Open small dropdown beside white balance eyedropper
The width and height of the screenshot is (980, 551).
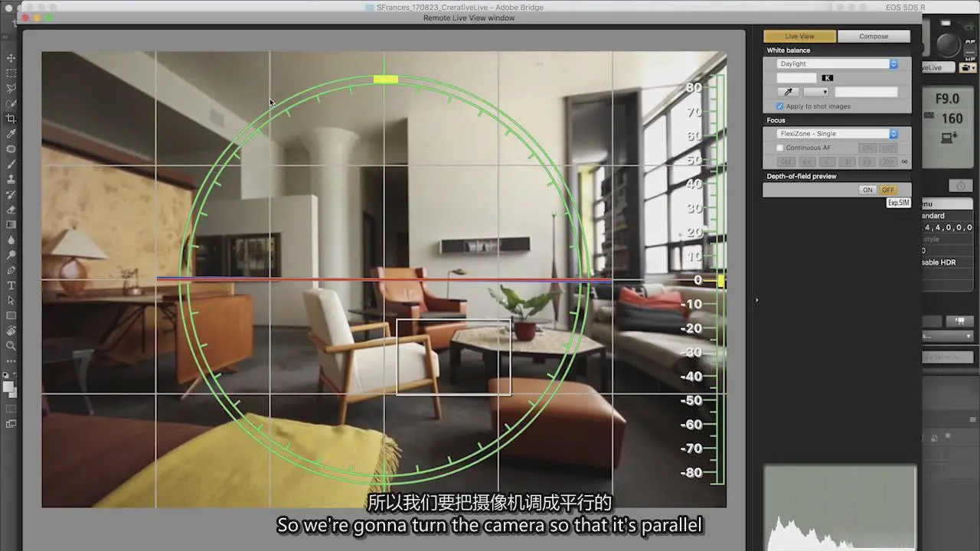point(815,92)
